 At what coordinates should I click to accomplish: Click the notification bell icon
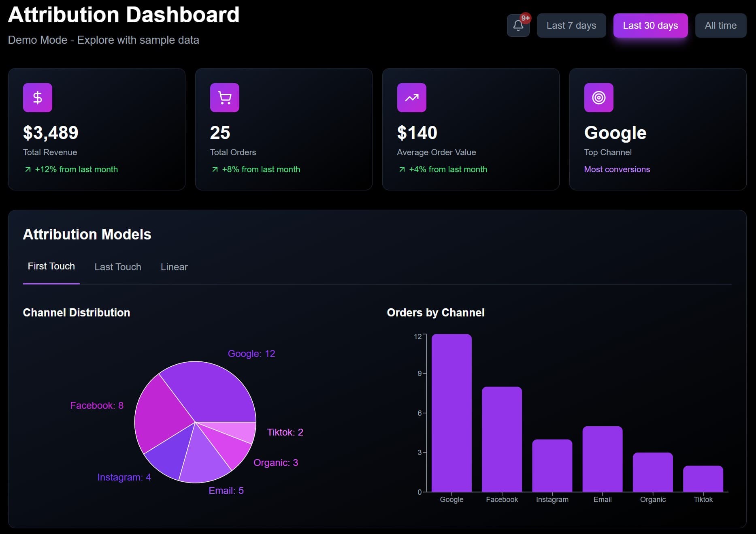(518, 26)
